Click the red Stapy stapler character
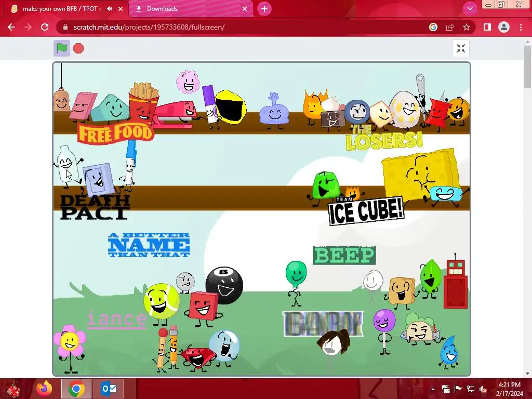Screen dimensions: 532x399 click(175, 114)
